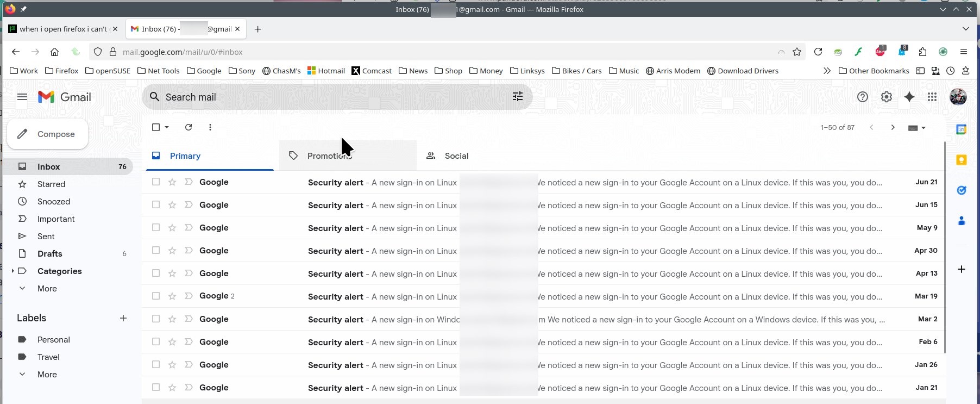The image size is (980, 404).
Task: Open a new Firefox tab
Action: [x=258, y=29]
